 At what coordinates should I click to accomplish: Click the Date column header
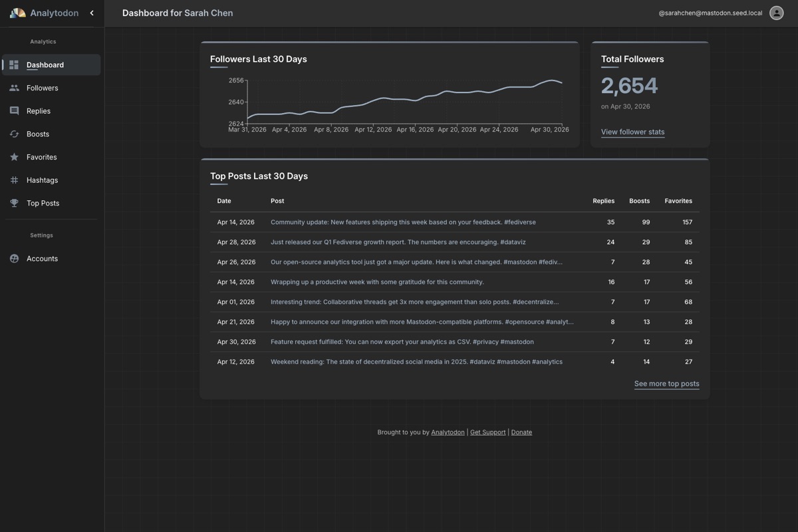tap(224, 201)
